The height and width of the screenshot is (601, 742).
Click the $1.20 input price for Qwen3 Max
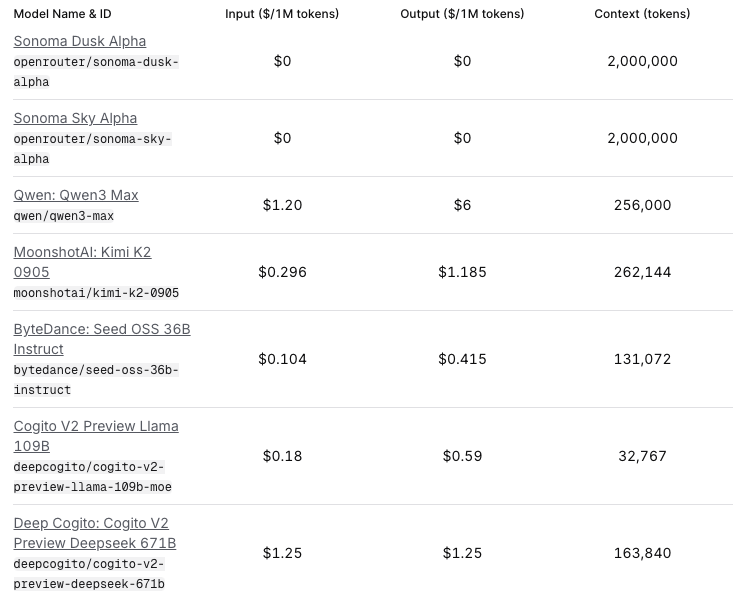[x=283, y=205]
